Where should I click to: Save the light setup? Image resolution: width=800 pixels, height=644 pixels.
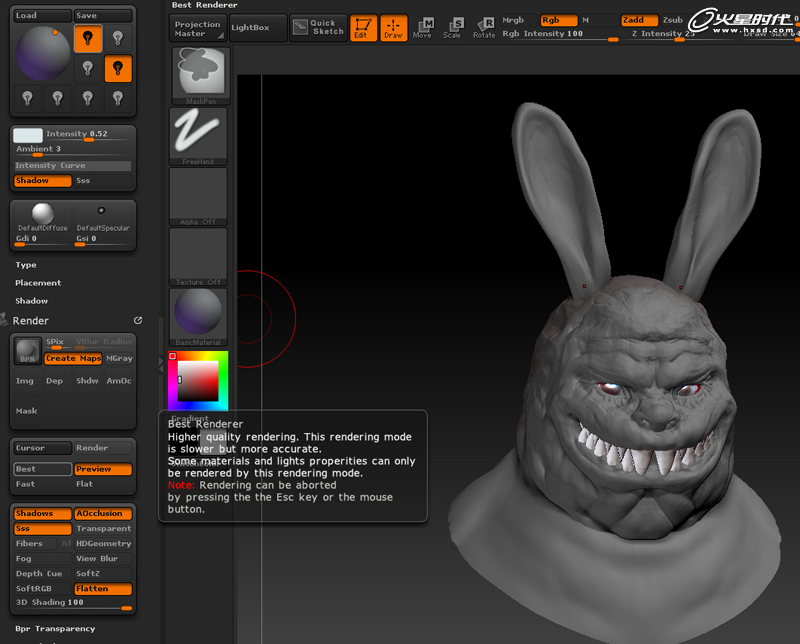click(x=103, y=15)
